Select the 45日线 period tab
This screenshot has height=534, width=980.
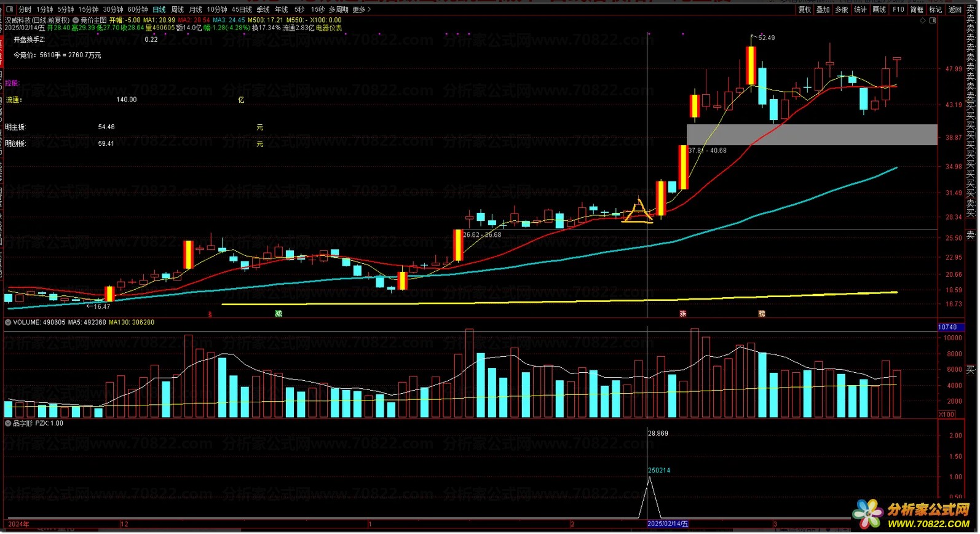tap(242, 9)
